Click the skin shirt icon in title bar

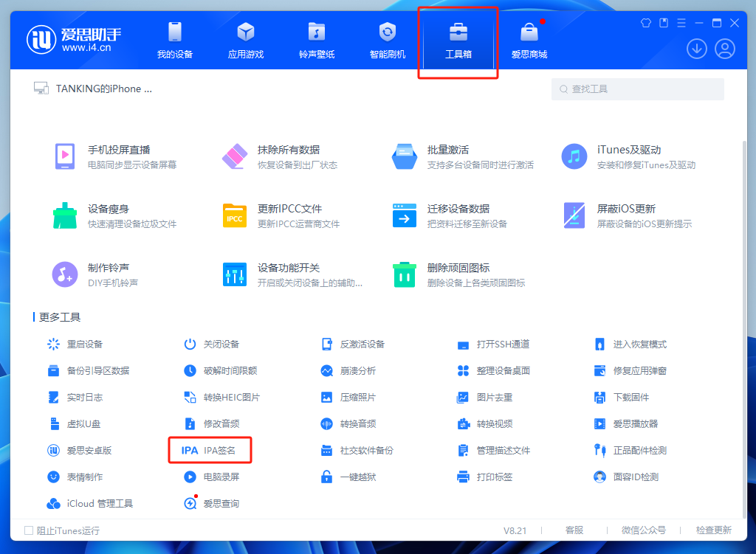pyautogui.click(x=645, y=23)
